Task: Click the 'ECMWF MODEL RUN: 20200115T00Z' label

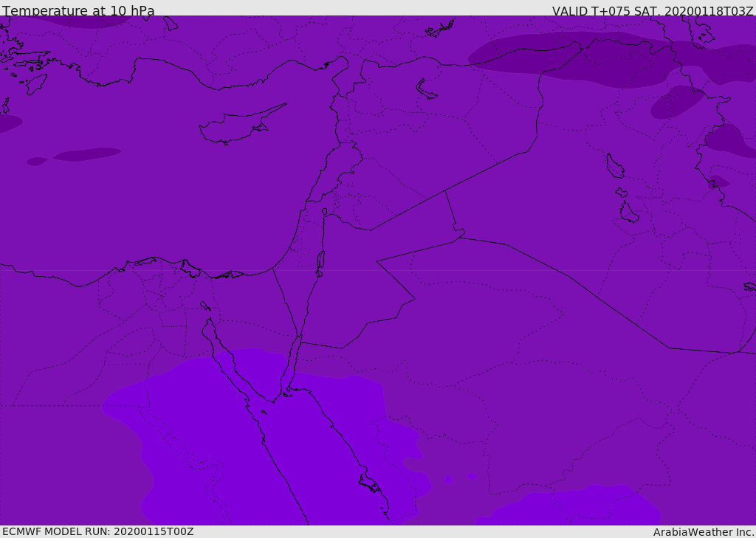Action: (x=98, y=531)
